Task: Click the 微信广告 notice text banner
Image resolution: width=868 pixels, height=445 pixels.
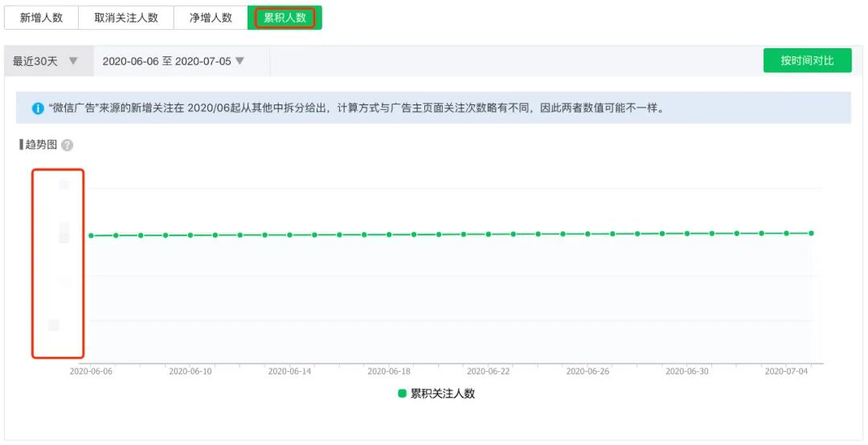Action: point(362,108)
